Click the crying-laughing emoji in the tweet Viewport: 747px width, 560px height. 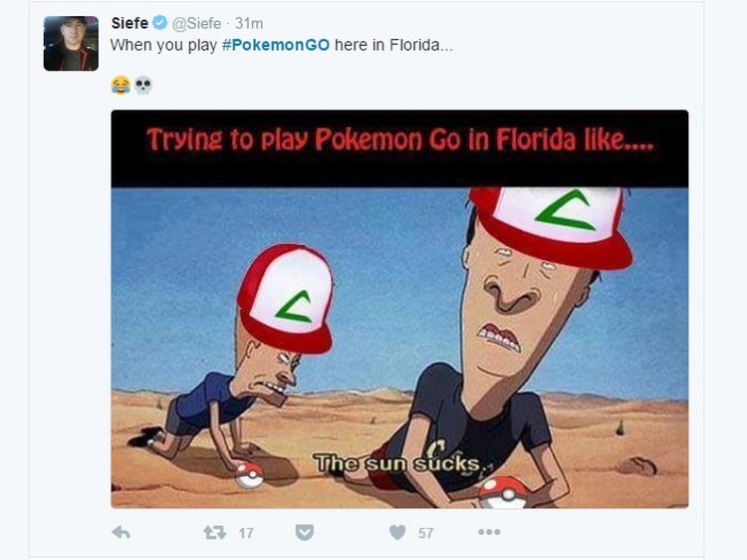(x=121, y=86)
